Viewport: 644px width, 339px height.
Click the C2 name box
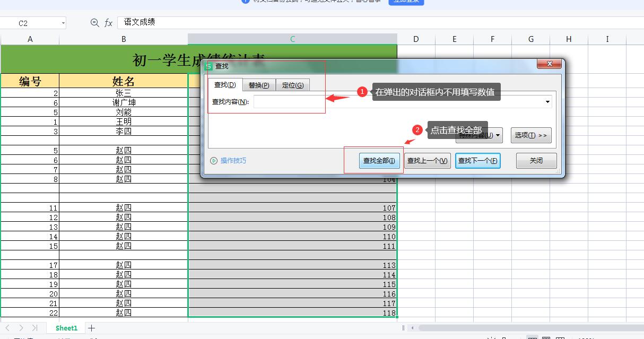tap(30, 23)
